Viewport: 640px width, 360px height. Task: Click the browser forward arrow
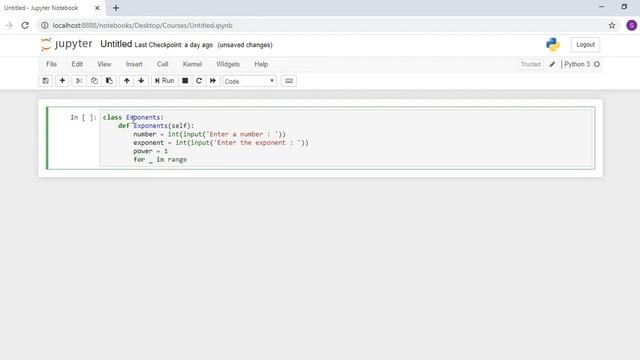(x=9, y=25)
